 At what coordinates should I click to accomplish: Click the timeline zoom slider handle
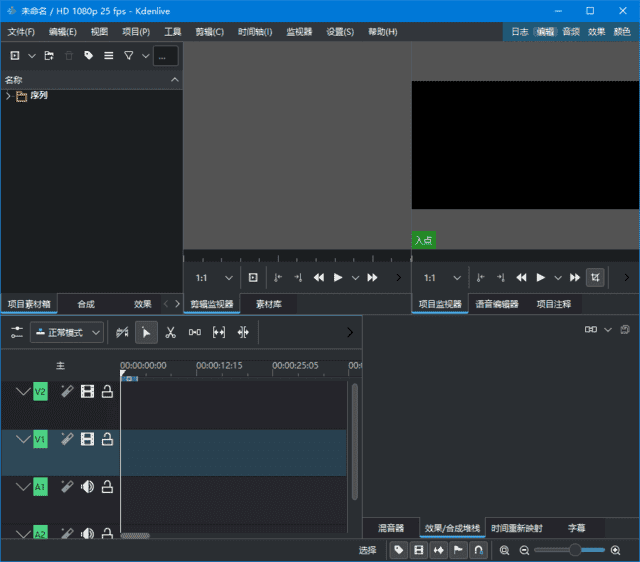pos(575,550)
